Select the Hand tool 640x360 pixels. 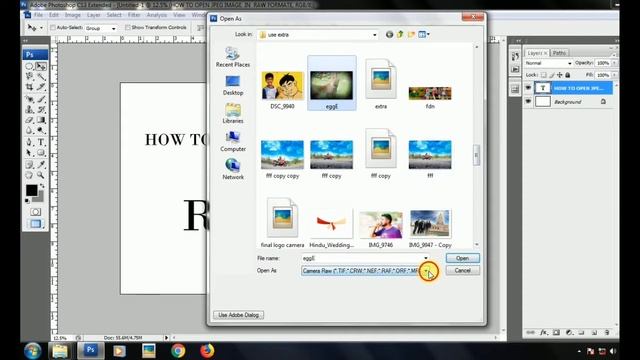pos(29,175)
